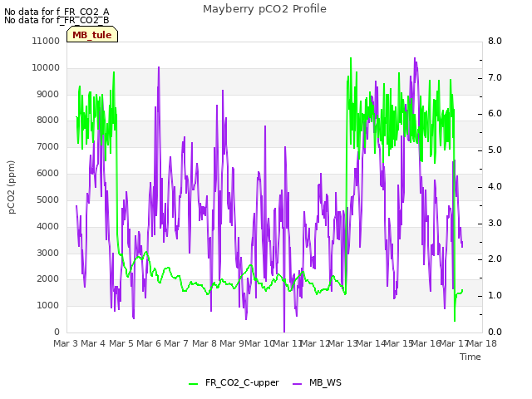
Task: Click the Mar 9 date label
Action: (x=232, y=343)
